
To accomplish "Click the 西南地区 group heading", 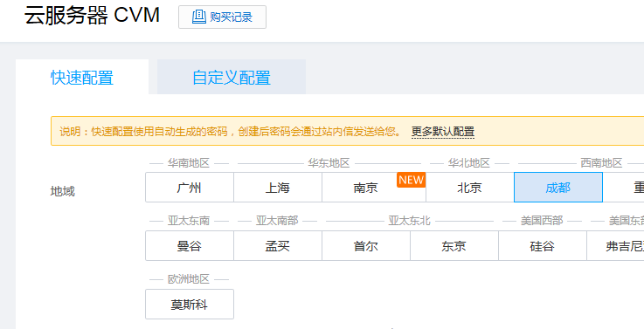I will (x=601, y=163).
